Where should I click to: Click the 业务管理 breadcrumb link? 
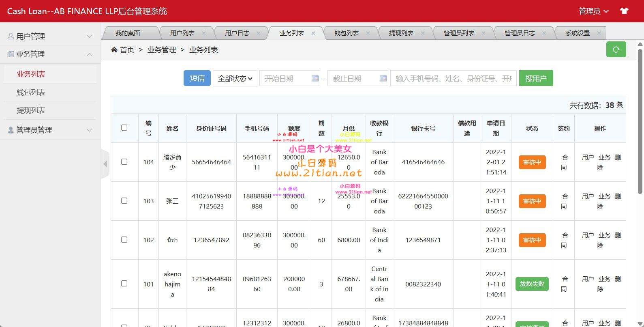(x=162, y=49)
